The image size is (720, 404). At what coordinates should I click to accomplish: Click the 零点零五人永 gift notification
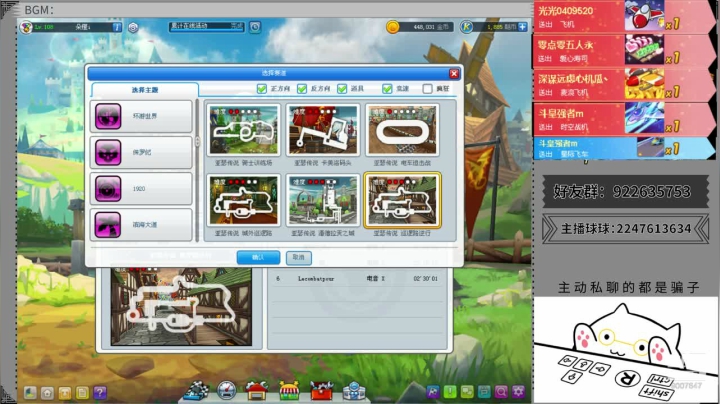pyautogui.click(x=624, y=50)
